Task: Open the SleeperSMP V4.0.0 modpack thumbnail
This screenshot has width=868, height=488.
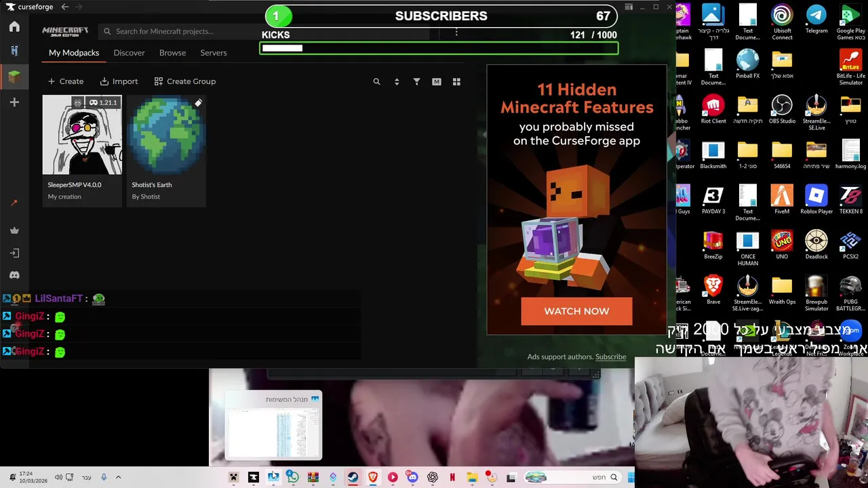Action: click(82, 135)
